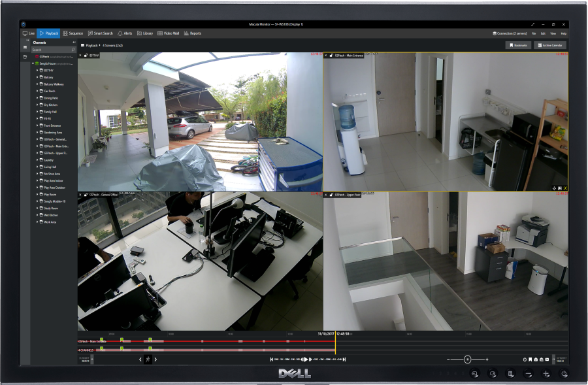Image resolution: width=588 pixels, height=385 pixels.
Task: Select the Dining Patio channel
Action: [x=51, y=98]
